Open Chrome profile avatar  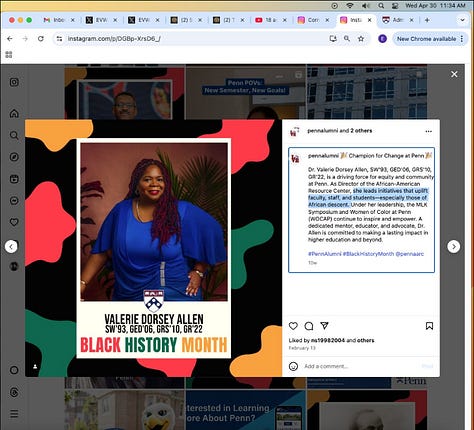382,39
